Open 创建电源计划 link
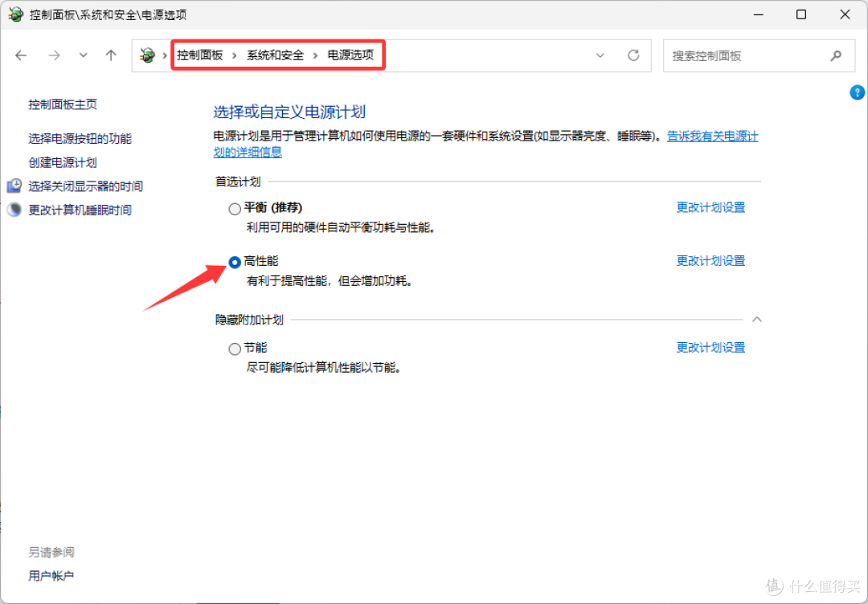Image resolution: width=868 pixels, height=604 pixels. [63, 162]
